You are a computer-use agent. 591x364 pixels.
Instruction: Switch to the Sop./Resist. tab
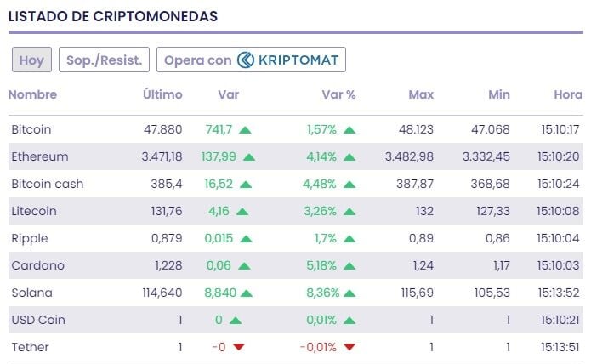[105, 60]
